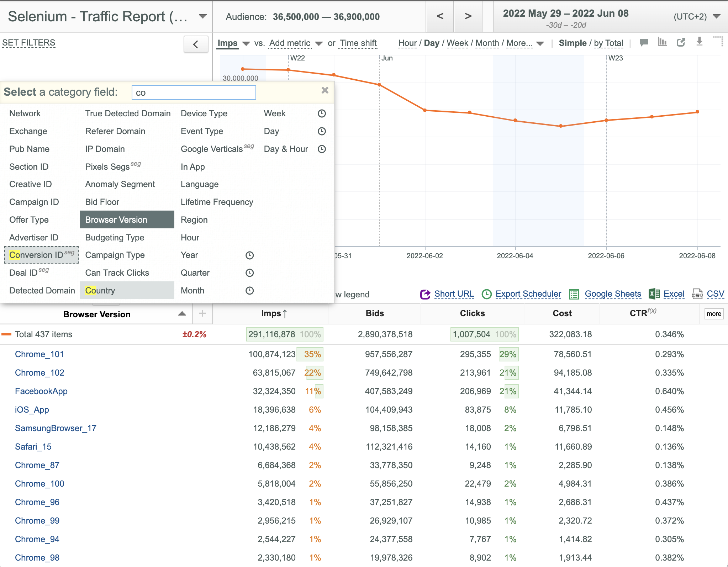
Task: Open the bar chart view icon
Action: coord(662,42)
